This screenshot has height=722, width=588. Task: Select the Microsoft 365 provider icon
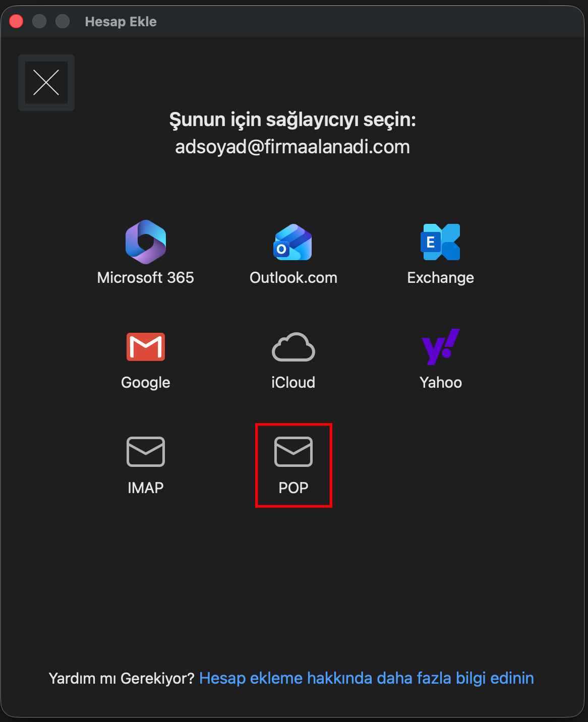coord(145,242)
